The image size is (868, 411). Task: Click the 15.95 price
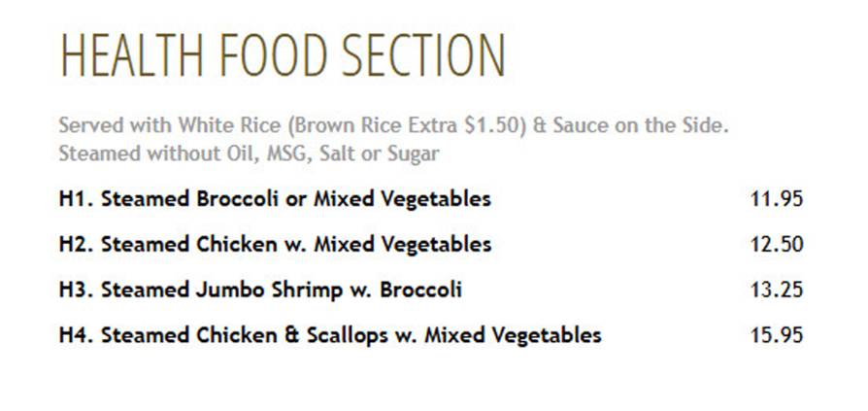pyautogui.click(x=776, y=335)
